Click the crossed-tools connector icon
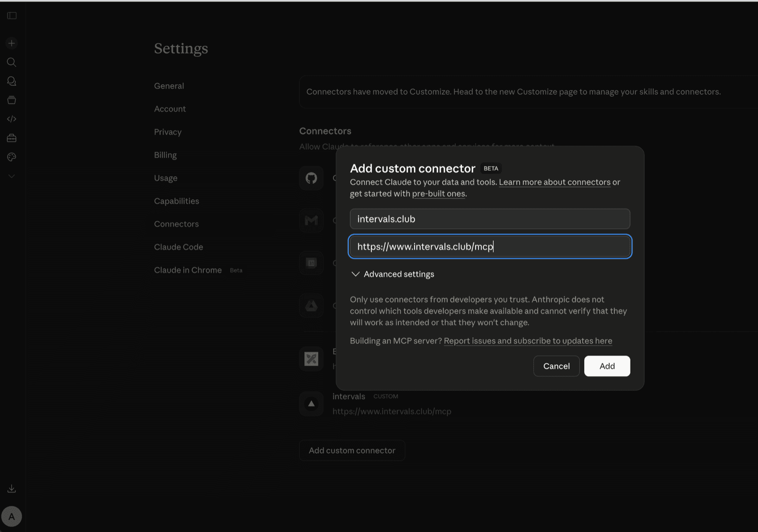The height and width of the screenshot is (532, 758). [x=311, y=359]
